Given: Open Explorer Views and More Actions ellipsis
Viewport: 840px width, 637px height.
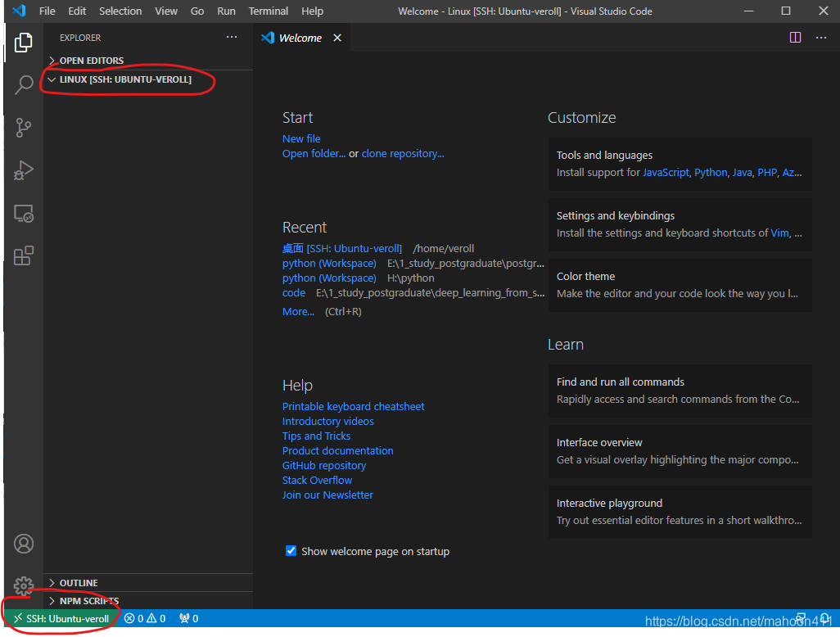Looking at the screenshot, I should click(x=232, y=37).
